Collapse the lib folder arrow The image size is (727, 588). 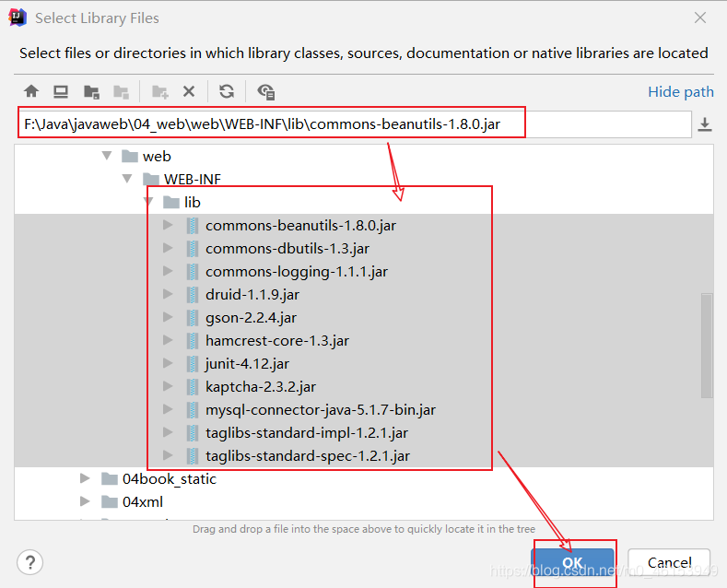[x=148, y=201]
